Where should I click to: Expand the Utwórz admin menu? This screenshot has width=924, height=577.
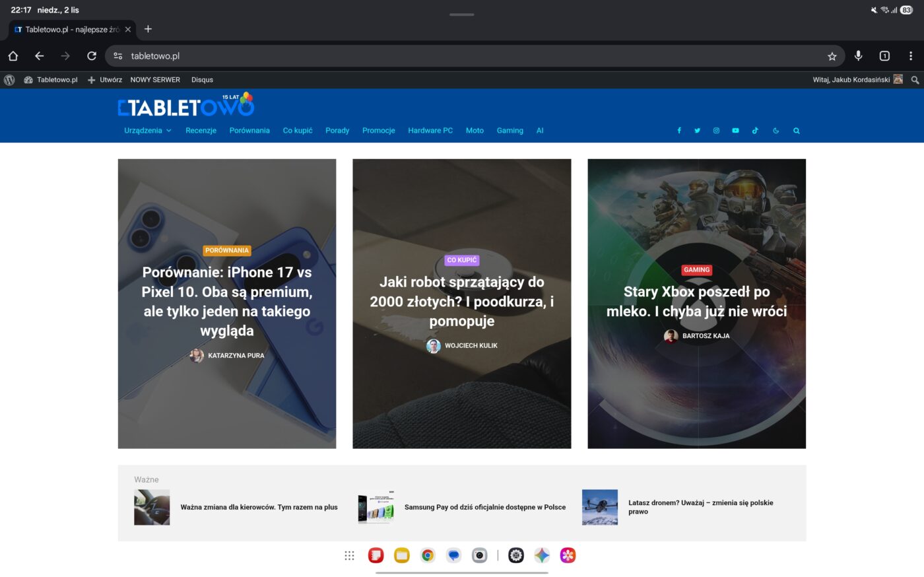[105, 80]
